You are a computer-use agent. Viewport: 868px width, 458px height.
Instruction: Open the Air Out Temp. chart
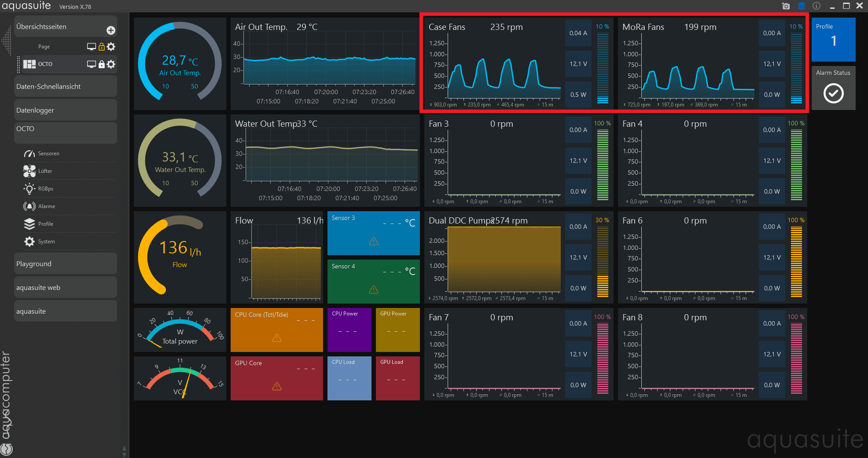point(325,64)
